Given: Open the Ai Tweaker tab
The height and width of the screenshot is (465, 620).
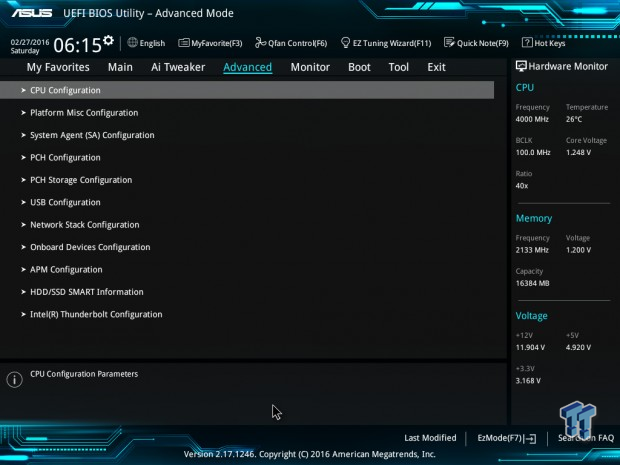Looking at the screenshot, I should tap(178, 67).
